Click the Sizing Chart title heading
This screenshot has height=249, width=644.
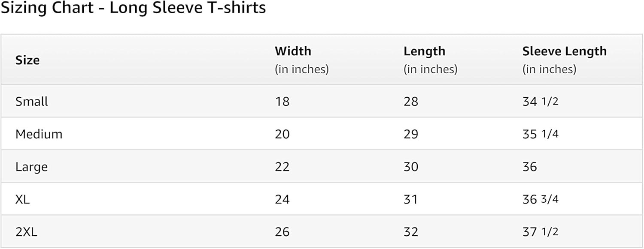pyautogui.click(x=133, y=8)
